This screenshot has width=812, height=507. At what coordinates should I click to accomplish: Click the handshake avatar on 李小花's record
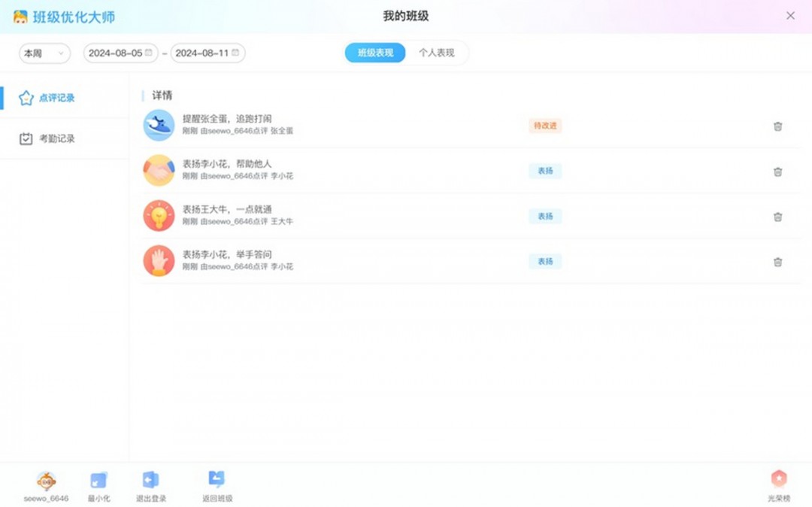coord(159,171)
